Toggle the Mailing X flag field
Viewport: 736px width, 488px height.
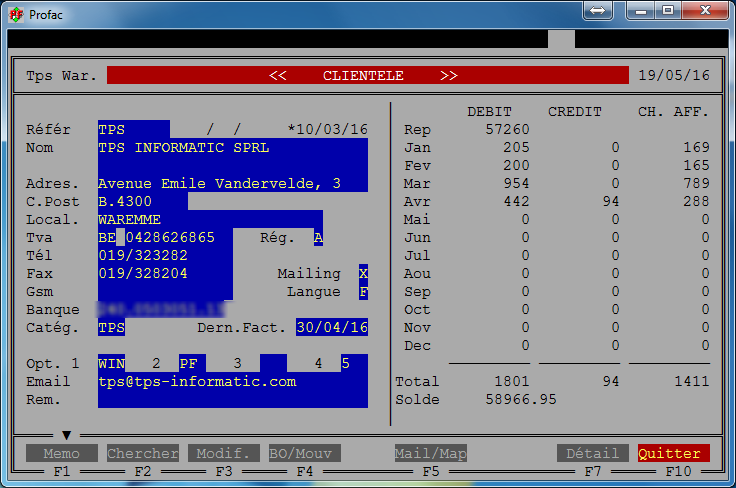(x=363, y=273)
